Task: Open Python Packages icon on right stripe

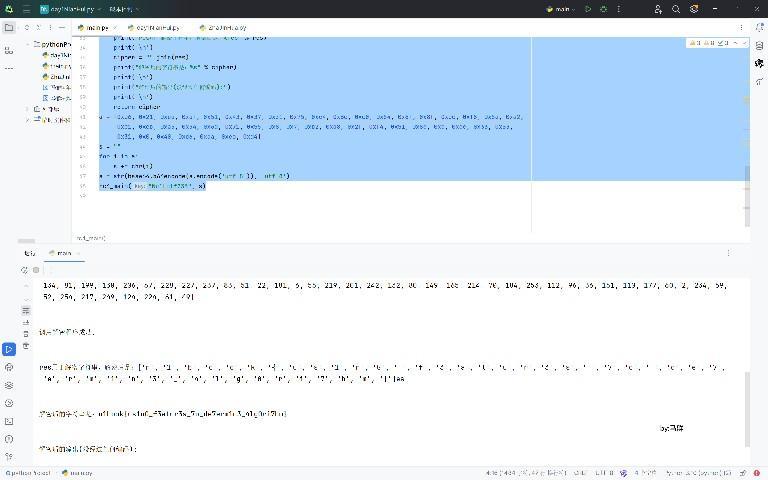Action: (759, 63)
